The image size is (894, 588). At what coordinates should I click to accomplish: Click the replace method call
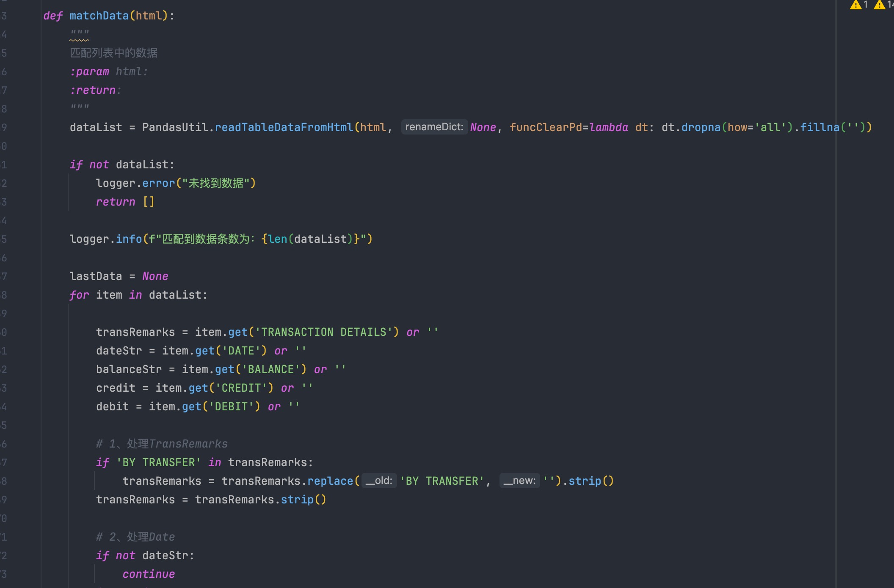tap(330, 481)
